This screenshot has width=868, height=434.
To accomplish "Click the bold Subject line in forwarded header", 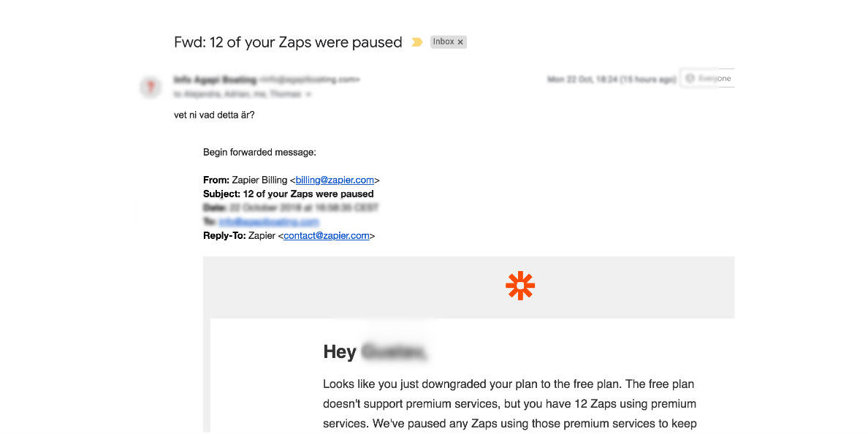I will (288, 194).
